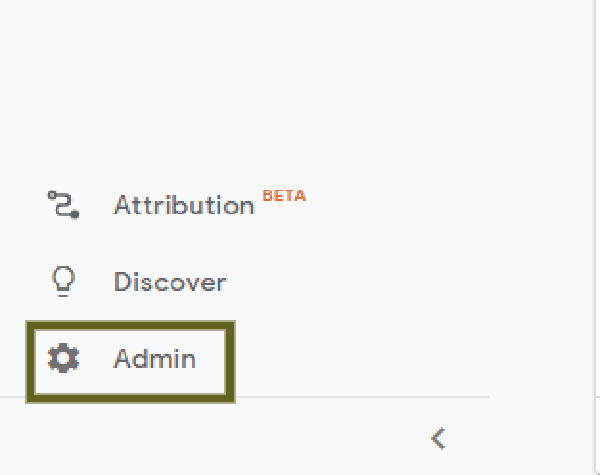Click the orange BETA badge beside Attribution
600x475 pixels.
284,196
